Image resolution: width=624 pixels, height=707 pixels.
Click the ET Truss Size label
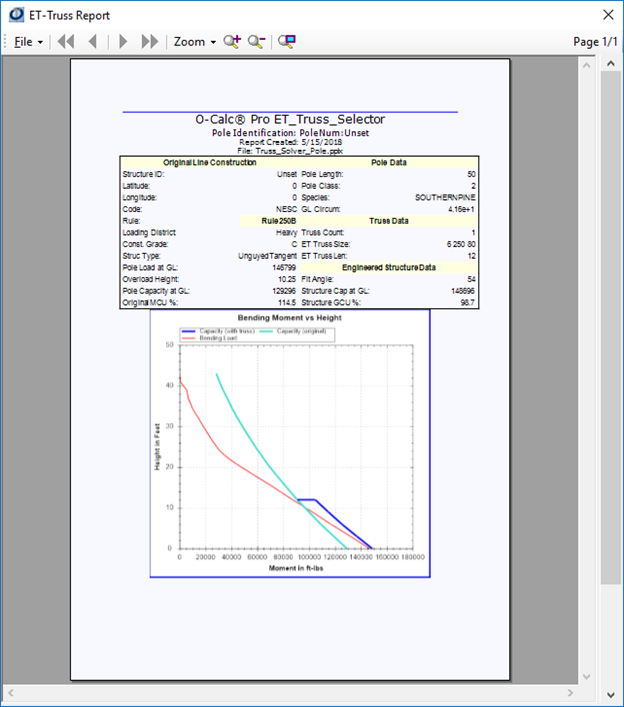tap(326, 244)
